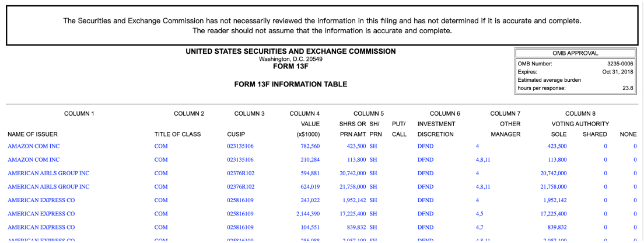This screenshot has width=644, height=243.
Task: Click the 782,560 value for Amazon
Action: click(308, 146)
